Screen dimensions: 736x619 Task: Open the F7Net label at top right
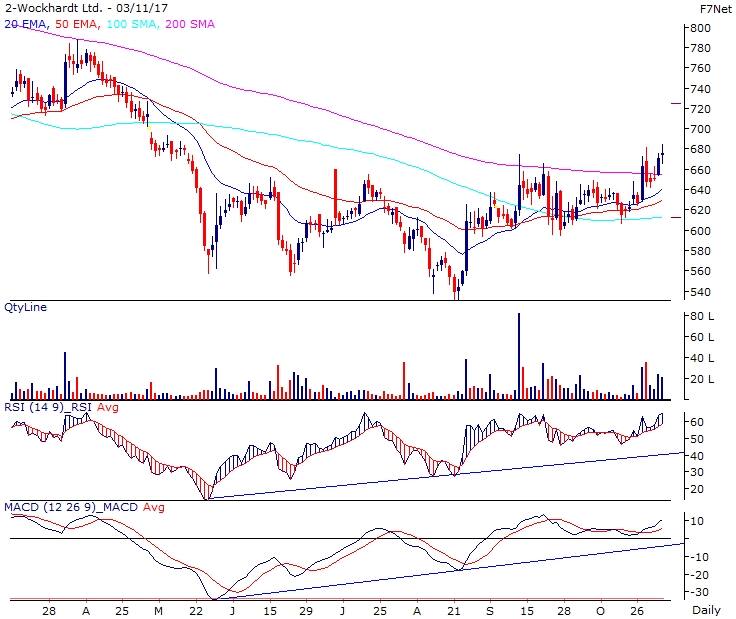[x=712, y=7]
